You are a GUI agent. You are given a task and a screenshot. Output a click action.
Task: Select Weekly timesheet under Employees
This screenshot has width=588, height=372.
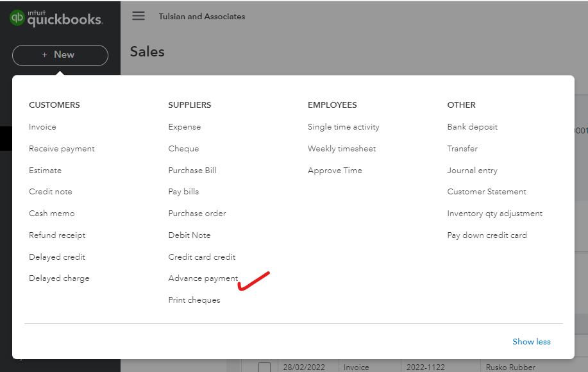tap(342, 149)
